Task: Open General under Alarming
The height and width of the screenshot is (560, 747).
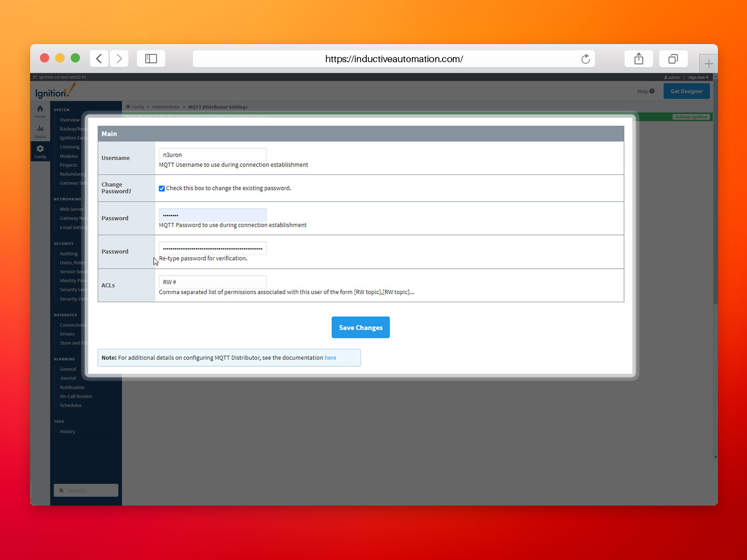Action: coord(67,369)
